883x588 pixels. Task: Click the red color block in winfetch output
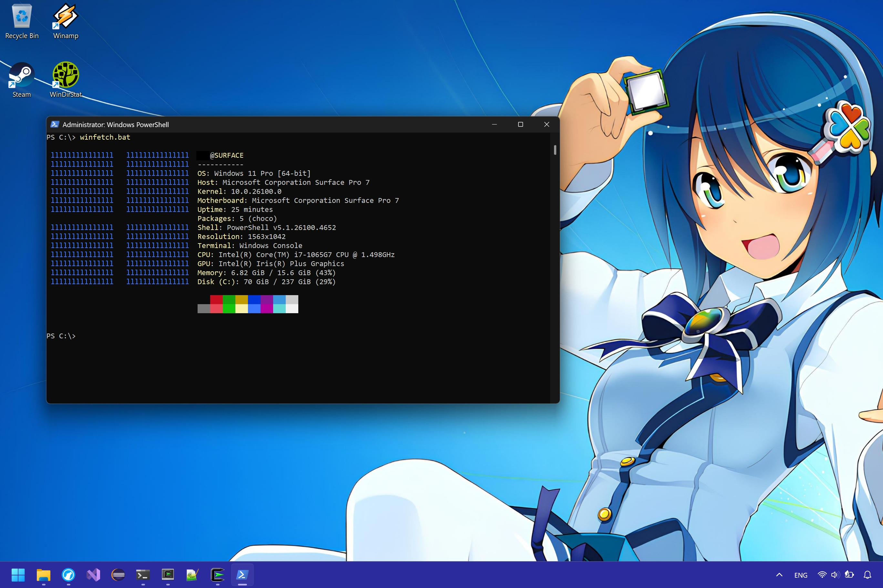coord(216,300)
